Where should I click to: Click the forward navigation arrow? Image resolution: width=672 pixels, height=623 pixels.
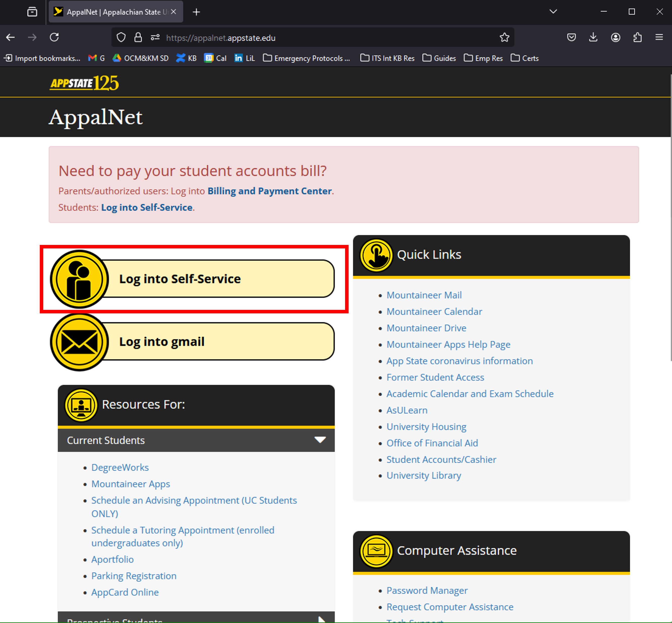click(x=32, y=38)
